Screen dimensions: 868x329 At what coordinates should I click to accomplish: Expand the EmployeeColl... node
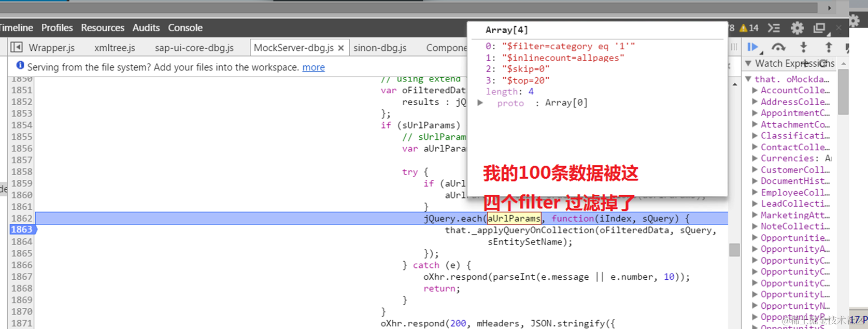[x=755, y=192]
